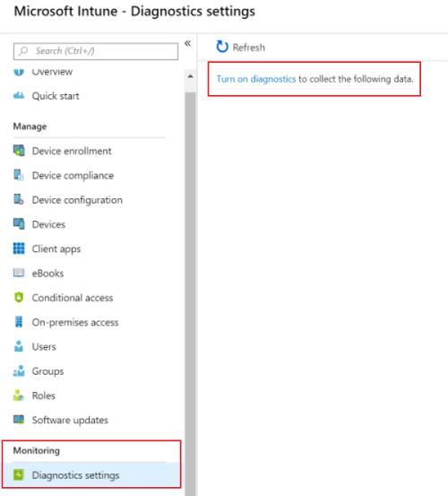Viewport: 448px width, 496px height.
Task: Click the Manage section heading
Action: [x=30, y=126]
